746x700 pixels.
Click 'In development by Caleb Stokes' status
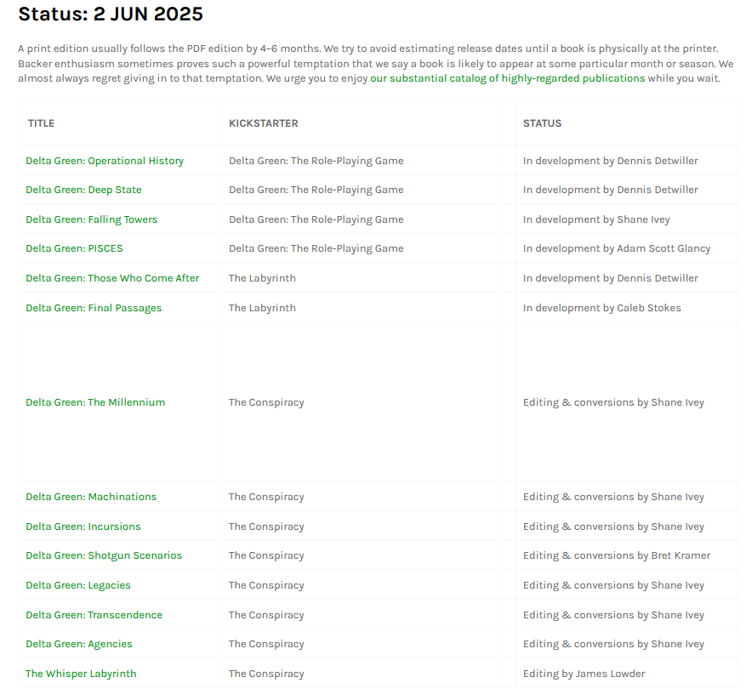(602, 308)
